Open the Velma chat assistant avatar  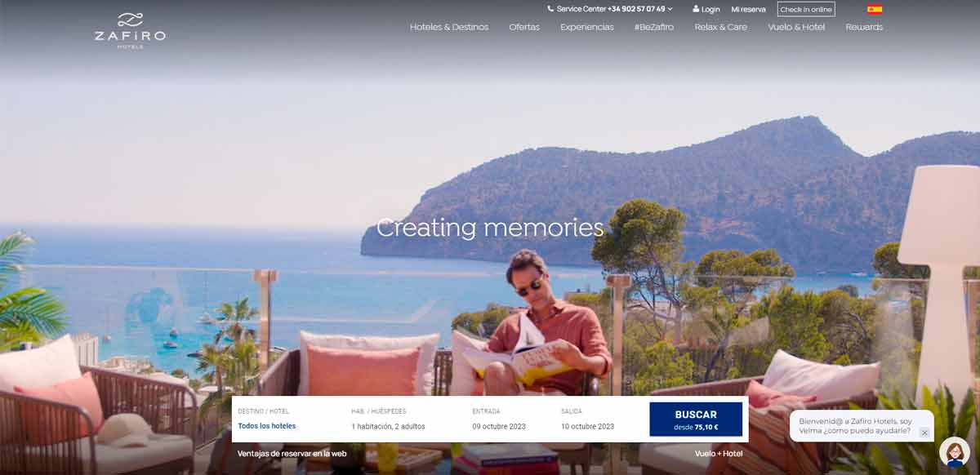point(954,452)
